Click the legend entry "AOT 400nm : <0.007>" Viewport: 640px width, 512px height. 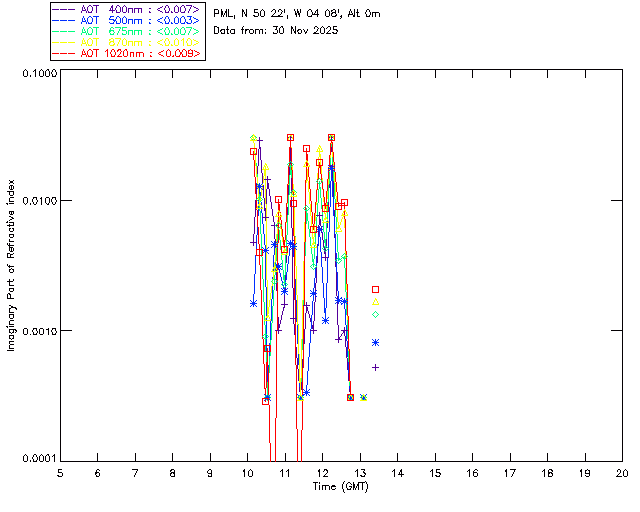[x=127, y=9]
